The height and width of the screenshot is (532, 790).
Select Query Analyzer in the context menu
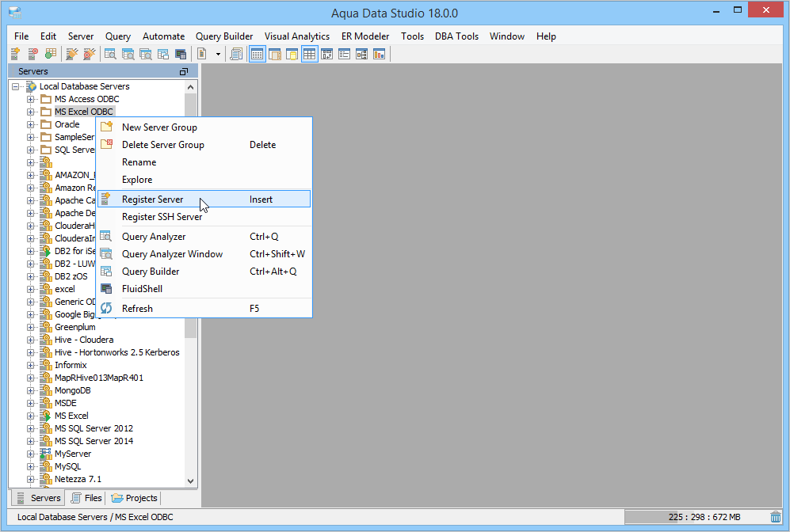204,237
